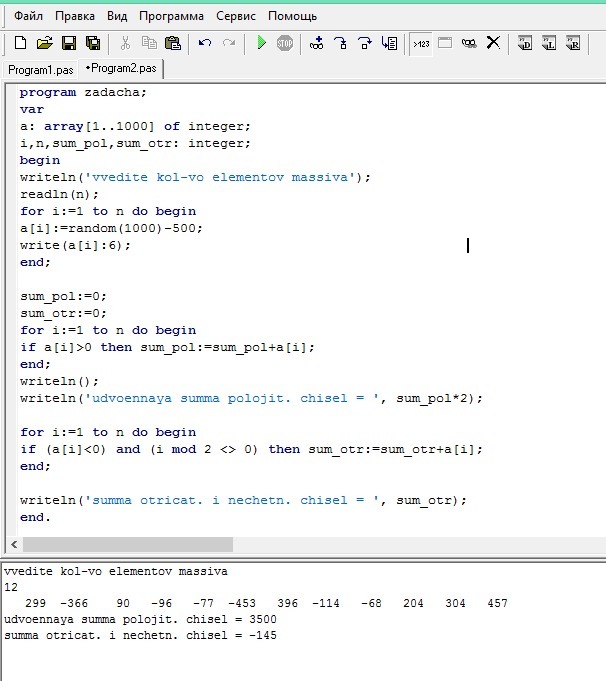Copy selection with the copy icon
This screenshot has width=606, height=681.
click(x=149, y=43)
